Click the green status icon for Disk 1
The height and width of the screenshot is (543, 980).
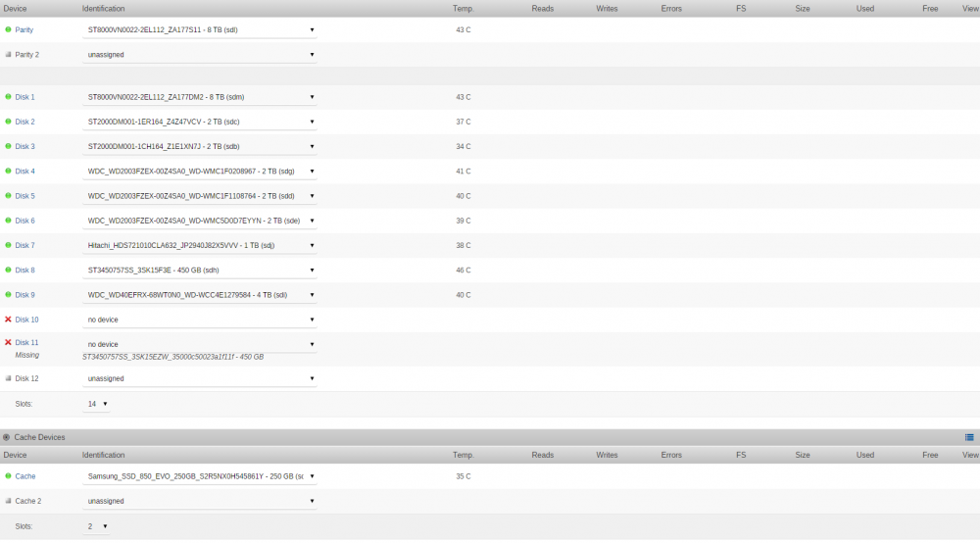tap(8, 97)
